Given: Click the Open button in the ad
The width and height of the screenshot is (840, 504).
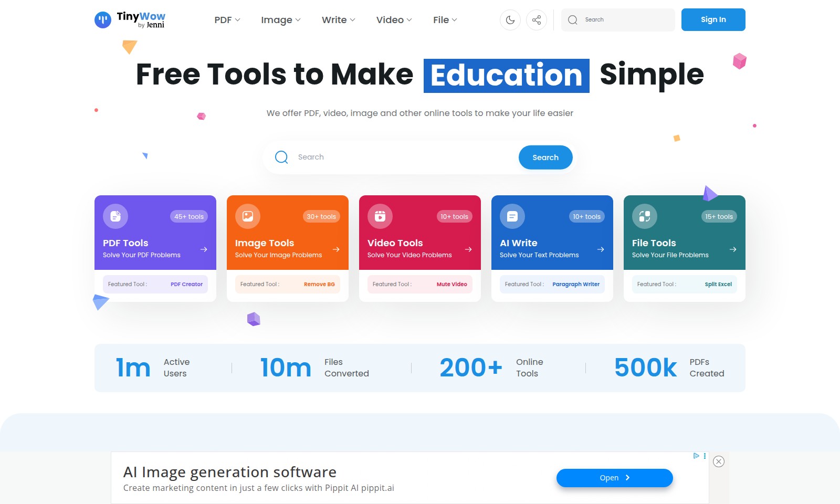Looking at the screenshot, I should coord(615,478).
